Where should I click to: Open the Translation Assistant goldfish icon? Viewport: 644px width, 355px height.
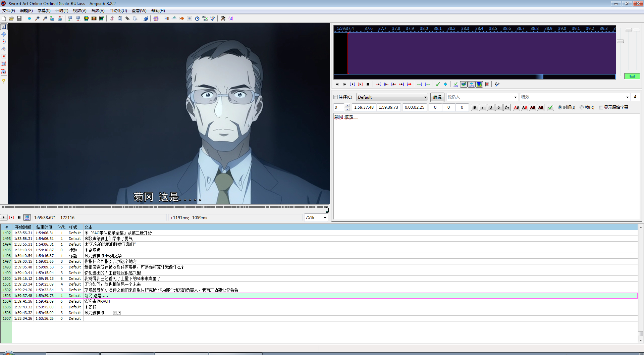(182, 18)
